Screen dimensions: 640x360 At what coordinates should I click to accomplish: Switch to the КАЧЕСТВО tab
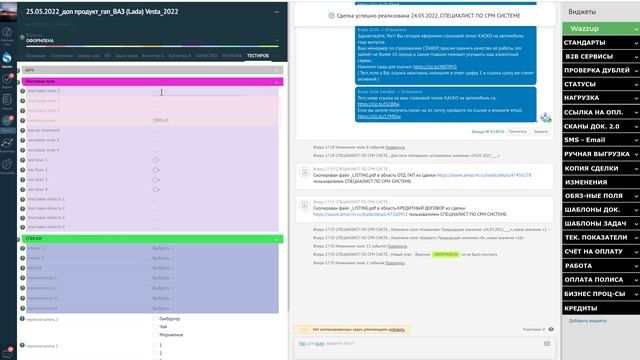point(207,56)
